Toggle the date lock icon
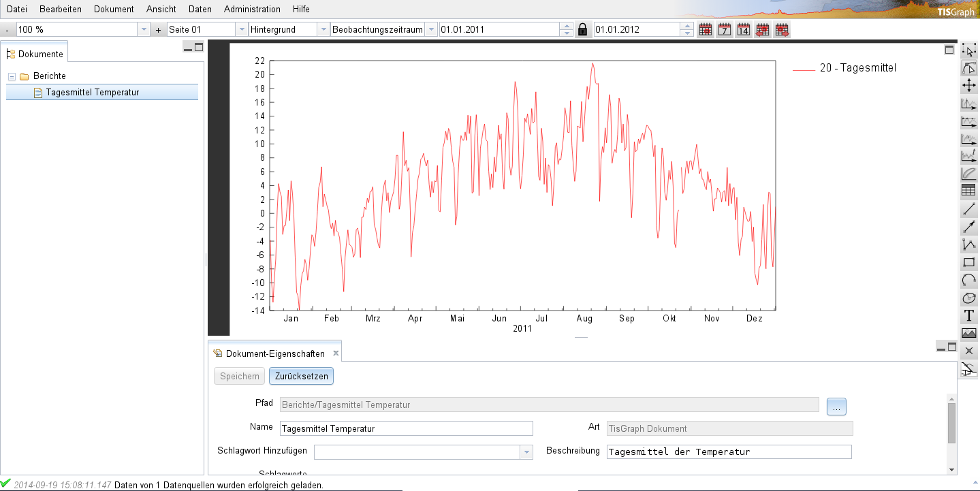Viewport: 980px width, 491px height. click(x=583, y=29)
